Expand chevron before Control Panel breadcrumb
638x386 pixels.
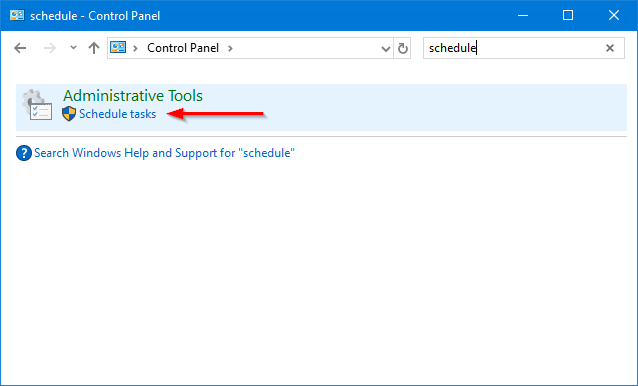pos(135,48)
